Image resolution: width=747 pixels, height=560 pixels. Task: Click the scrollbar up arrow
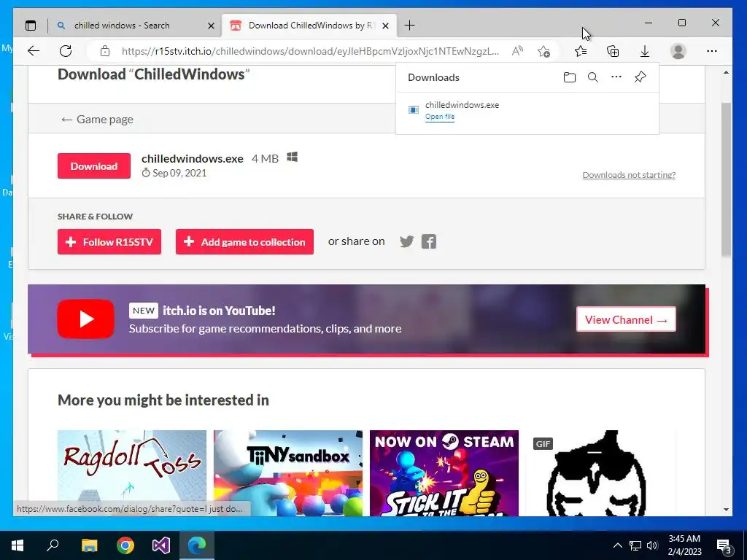[726, 72]
